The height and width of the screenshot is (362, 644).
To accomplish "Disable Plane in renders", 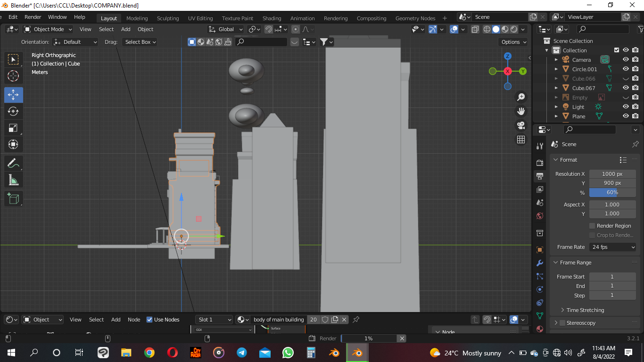I will 636,116.
